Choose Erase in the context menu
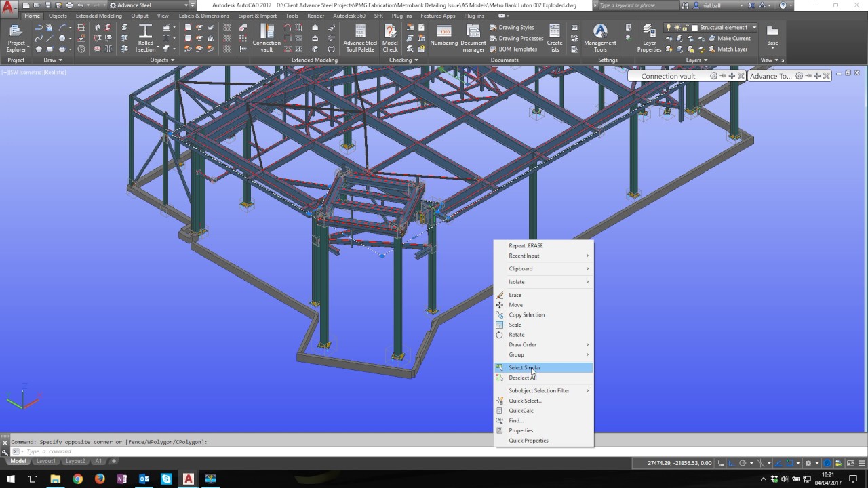Viewport: 868px width, 488px height. [544, 295]
